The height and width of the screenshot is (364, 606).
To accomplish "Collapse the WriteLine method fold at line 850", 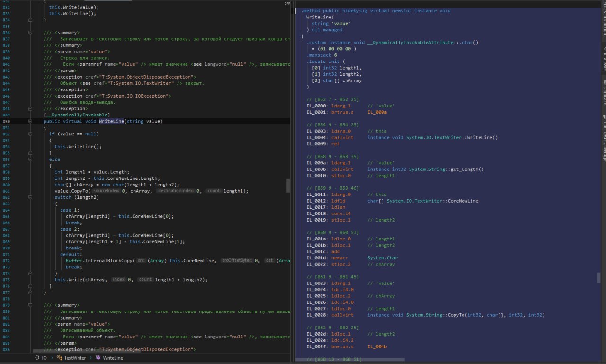I will [x=31, y=121].
